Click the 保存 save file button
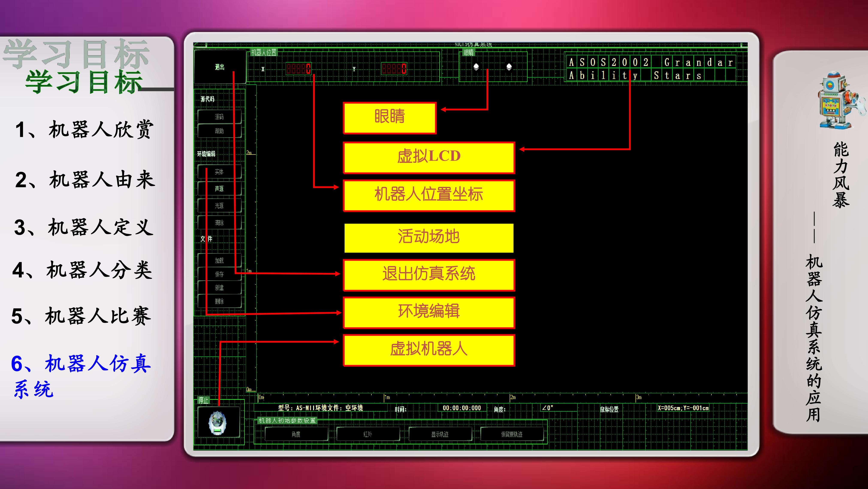868x489 pixels. point(219,274)
